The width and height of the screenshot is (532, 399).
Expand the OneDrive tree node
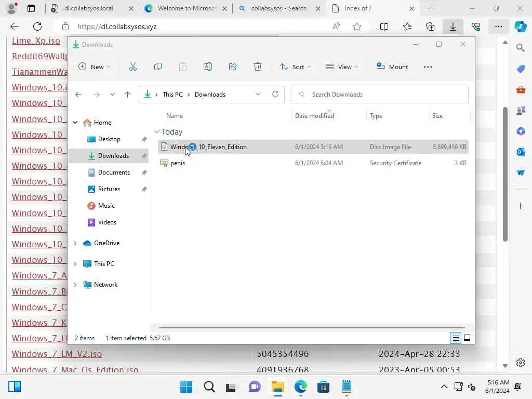(75, 243)
